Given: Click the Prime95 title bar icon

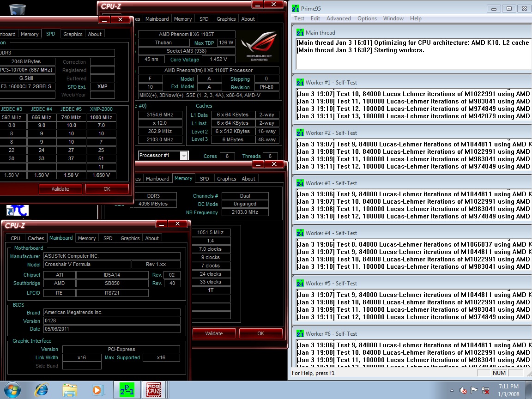Looking at the screenshot, I should [x=296, y=8].
